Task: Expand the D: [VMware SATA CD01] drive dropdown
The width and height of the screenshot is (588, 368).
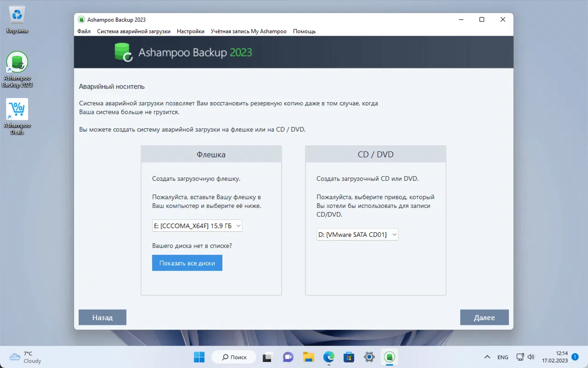Action: pos(357,235)
